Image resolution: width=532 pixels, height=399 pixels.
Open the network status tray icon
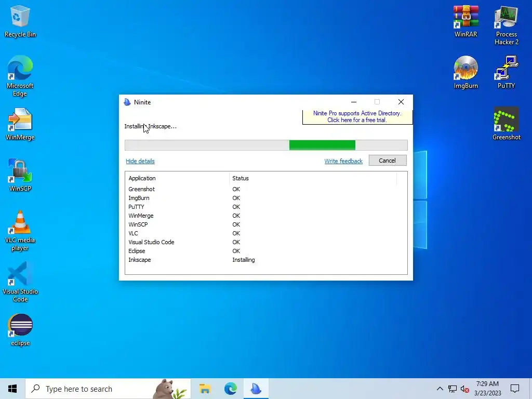coord(453,389)
